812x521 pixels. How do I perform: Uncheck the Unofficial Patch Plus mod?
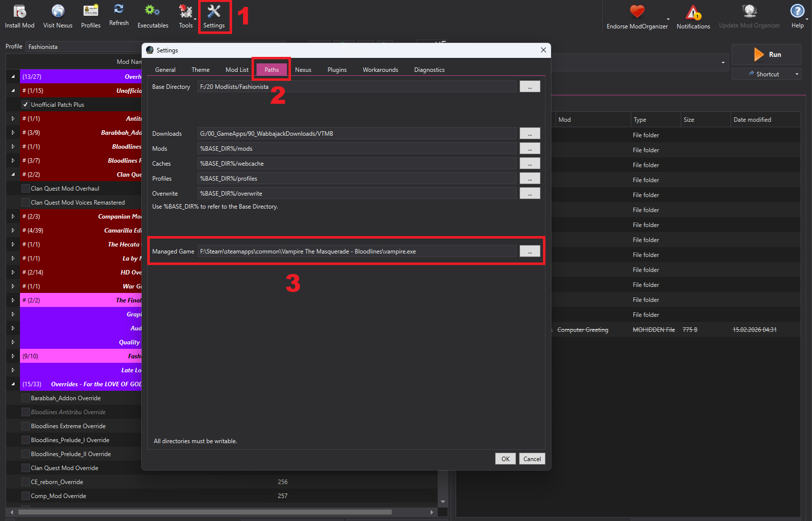(x=25, y=105)
